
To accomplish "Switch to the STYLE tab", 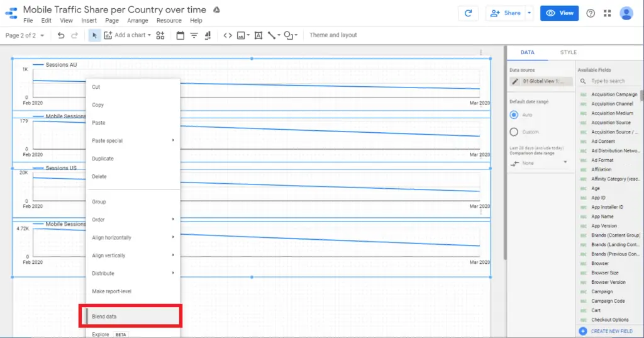I will point(568,53).
